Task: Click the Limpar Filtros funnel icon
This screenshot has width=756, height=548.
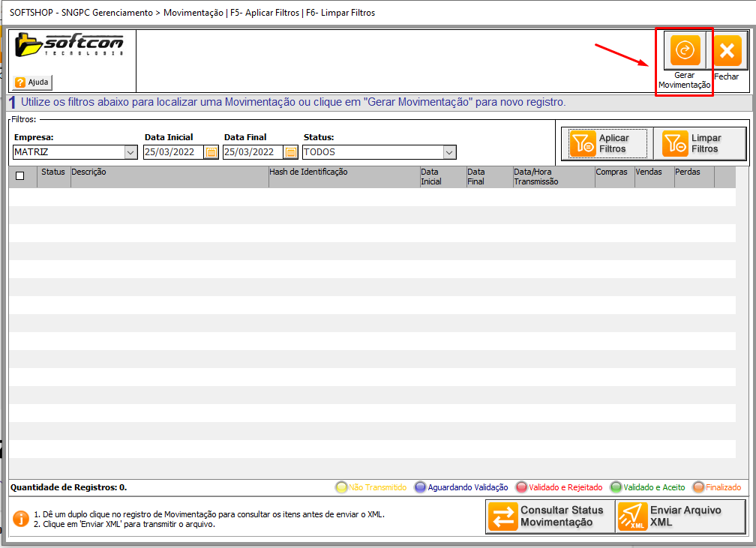Action: coord(675,143)
